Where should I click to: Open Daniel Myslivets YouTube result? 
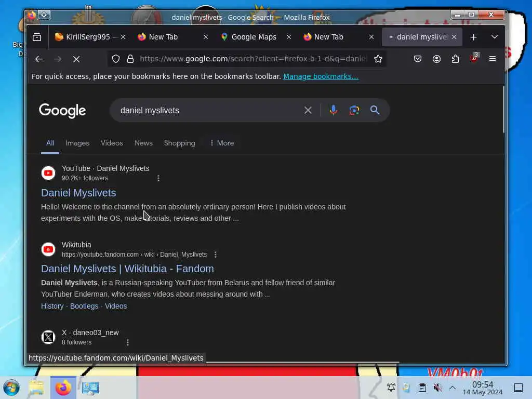click(x=78, y=193)
